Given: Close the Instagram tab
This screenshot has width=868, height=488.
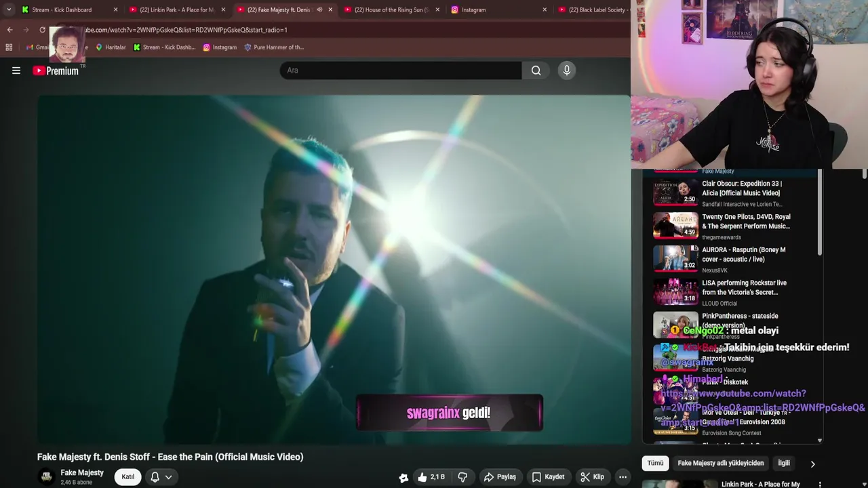Looking at the screenshot, I should pyautogui.click(x=545, y=10).
